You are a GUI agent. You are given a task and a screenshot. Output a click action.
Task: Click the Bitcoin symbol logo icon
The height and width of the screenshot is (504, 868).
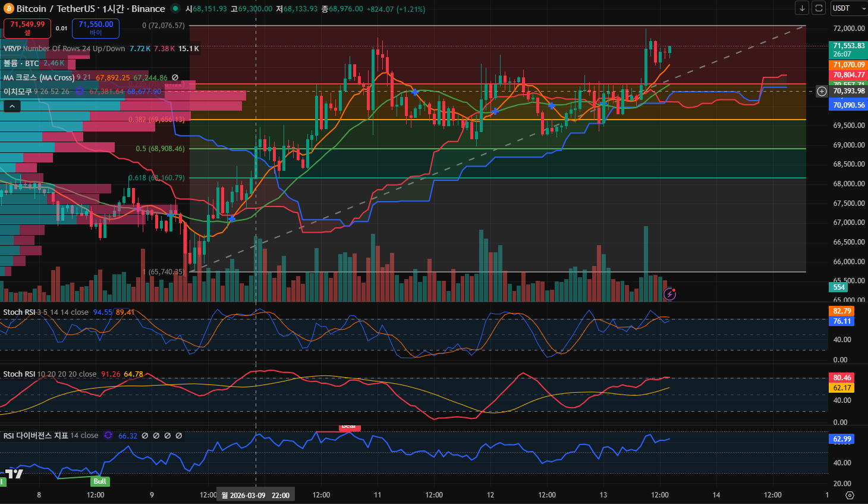point(8,9)
